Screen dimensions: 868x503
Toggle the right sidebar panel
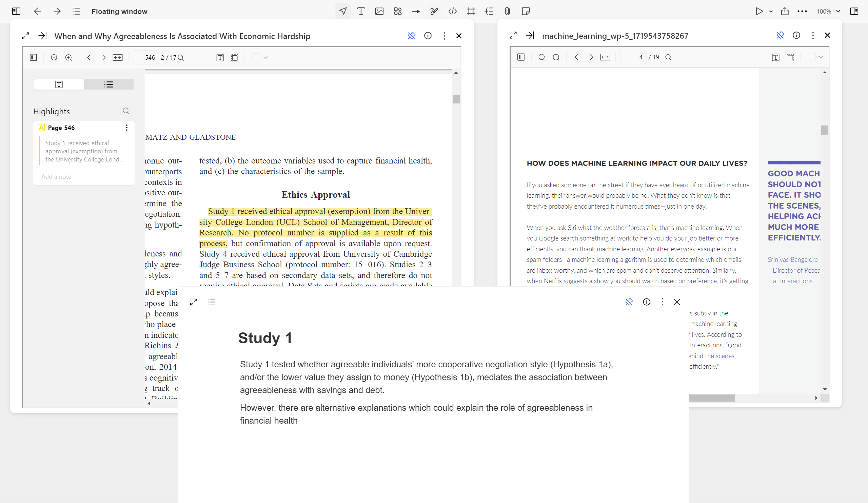pyautogui.click(x=854, y=12)
